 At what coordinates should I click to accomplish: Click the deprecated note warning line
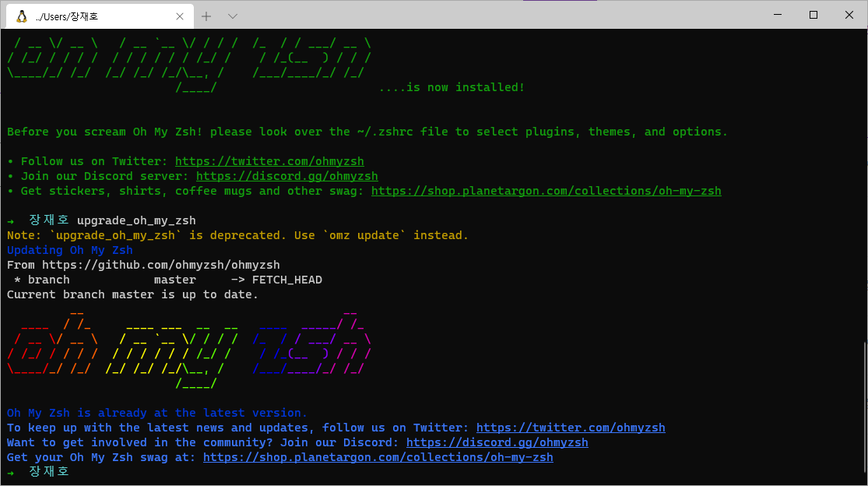click(x=237, y=235)
